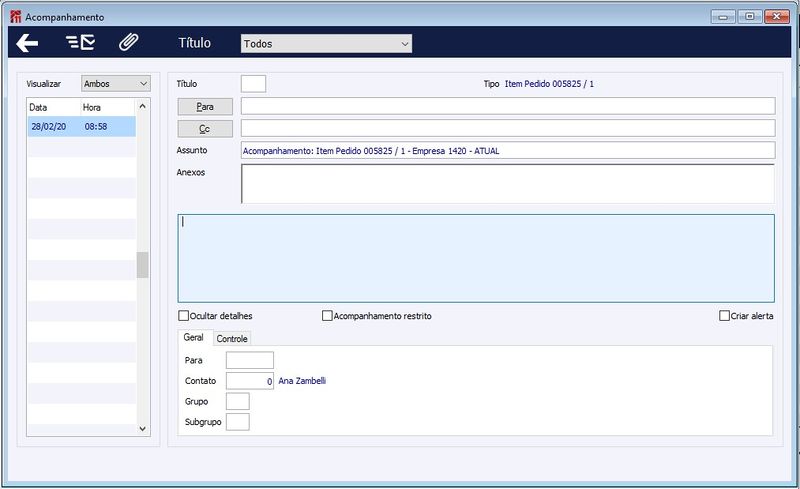The height and width of the screenshot is (489, 800).
Task: Open the Título dropdown showing Todos
Action: pyautogui.click(x=326, y=44)
